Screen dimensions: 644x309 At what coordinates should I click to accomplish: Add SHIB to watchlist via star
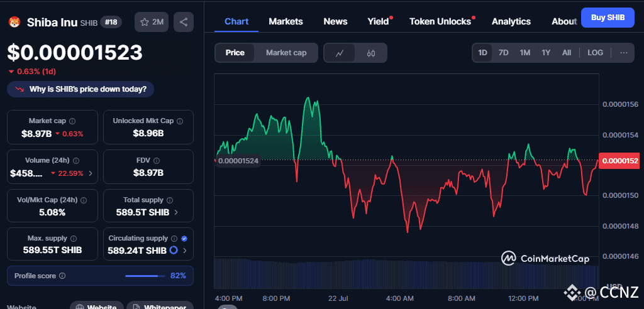(152, 22)
